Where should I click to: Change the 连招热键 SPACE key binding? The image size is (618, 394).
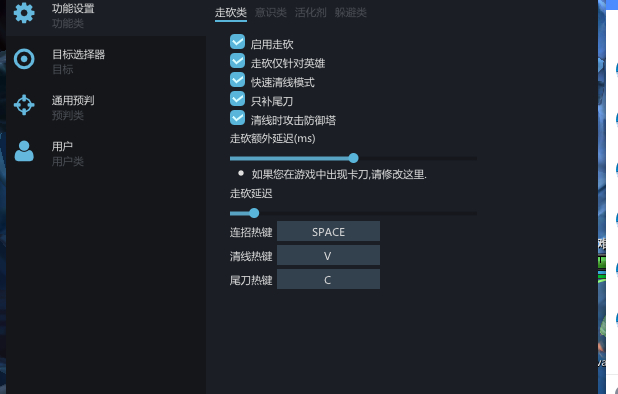pos(328,231)
